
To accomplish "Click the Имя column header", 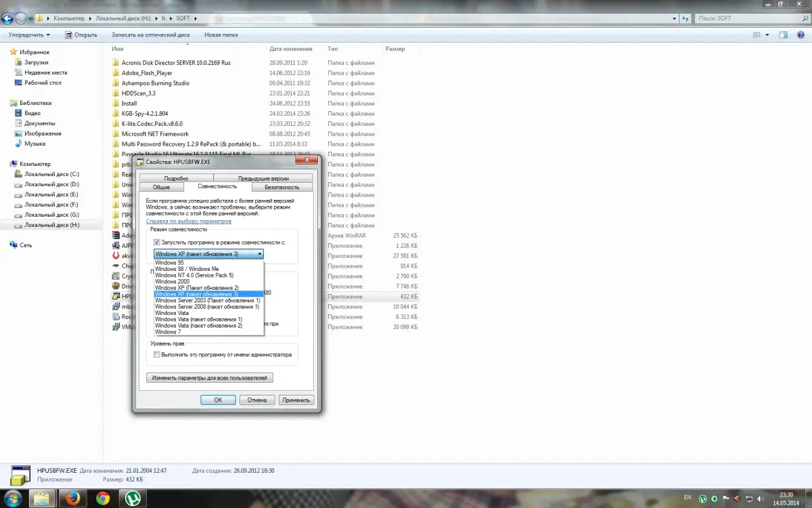I will [118, 49].
